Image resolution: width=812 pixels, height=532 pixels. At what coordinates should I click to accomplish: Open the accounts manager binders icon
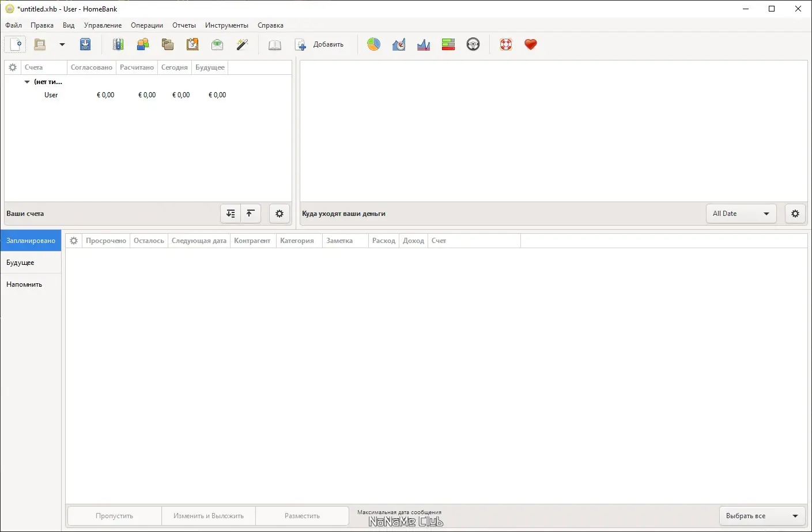[x=118, y=44]
